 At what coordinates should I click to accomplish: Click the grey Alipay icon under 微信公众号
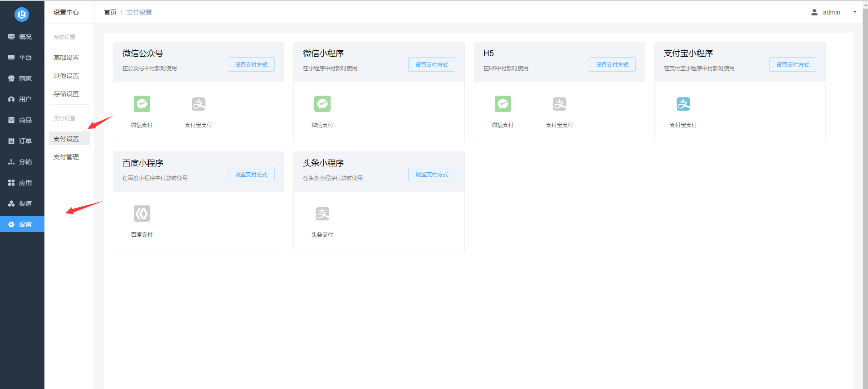tap(199, 104)
